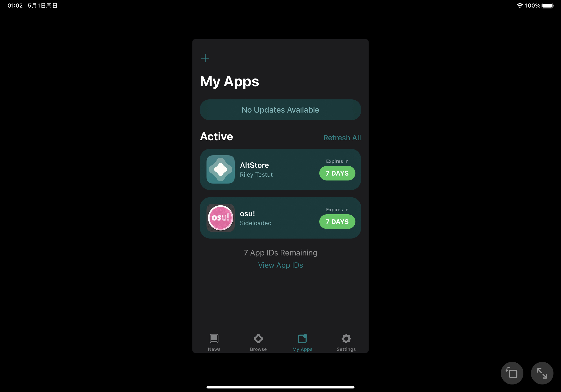Tap No Updates Available button
Image resolution: width=561 pixels, height=392 pixels.
pyautogui.click(x=280, y=110)
